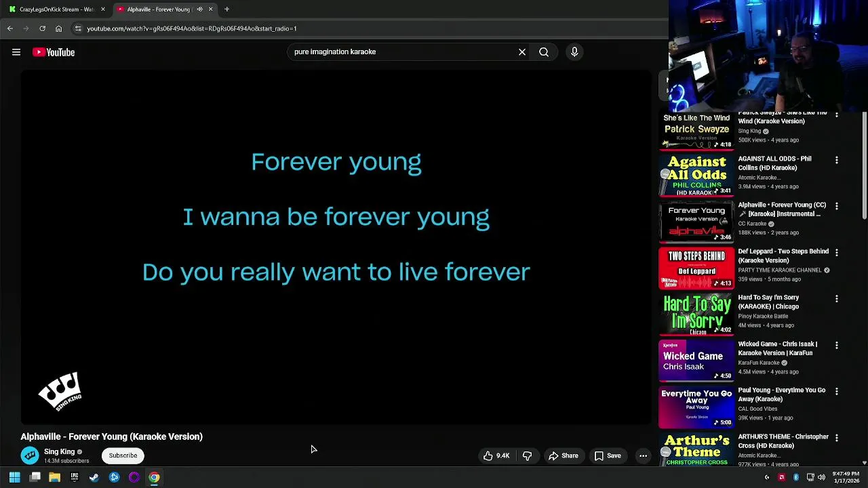Open Arthur's Theme Christopher Cross thumbnail
This screenshot has height=488, width=868.
tap(696, 449)
